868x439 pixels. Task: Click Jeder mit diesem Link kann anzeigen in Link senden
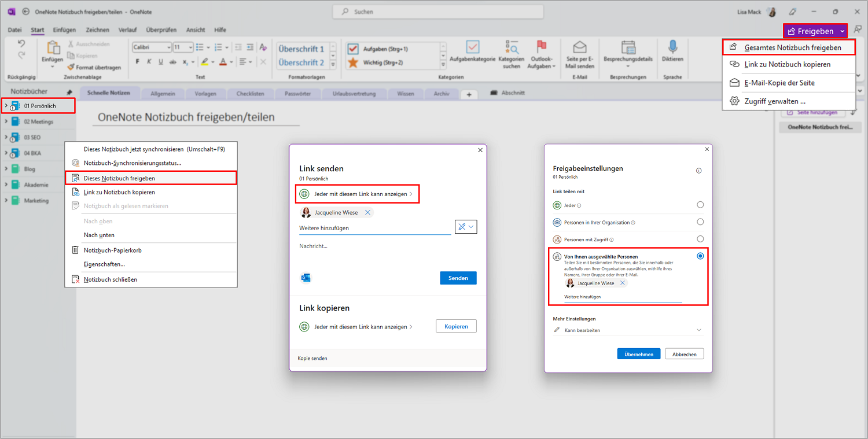357,194
